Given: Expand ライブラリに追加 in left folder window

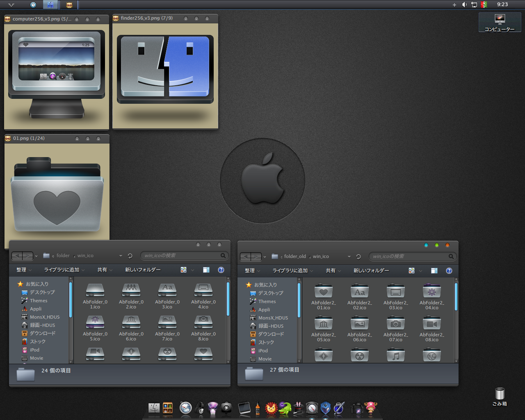Looking at the screenshot, I should [64, 270].
